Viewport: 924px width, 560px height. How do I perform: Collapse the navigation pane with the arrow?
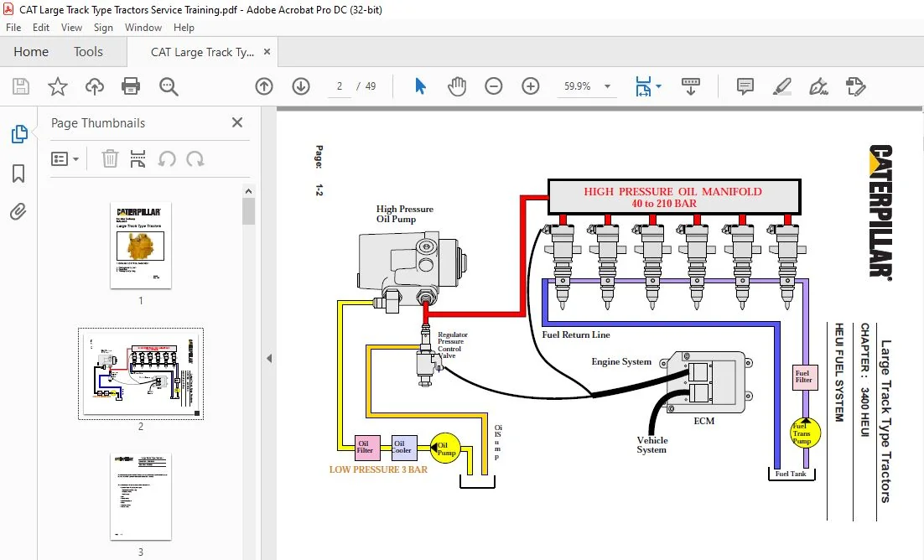[269, 359]
